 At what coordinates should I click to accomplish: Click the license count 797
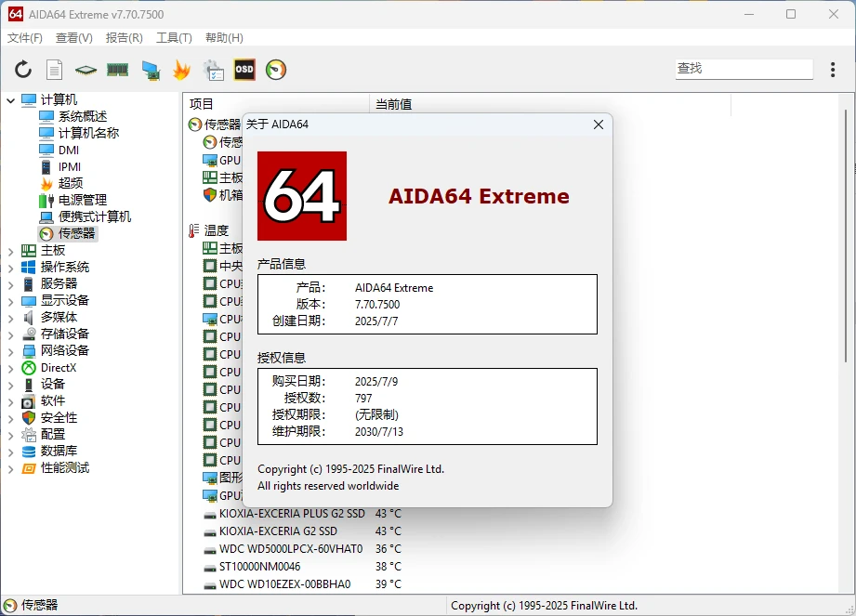pyautogui.click(x=363, y=399)
